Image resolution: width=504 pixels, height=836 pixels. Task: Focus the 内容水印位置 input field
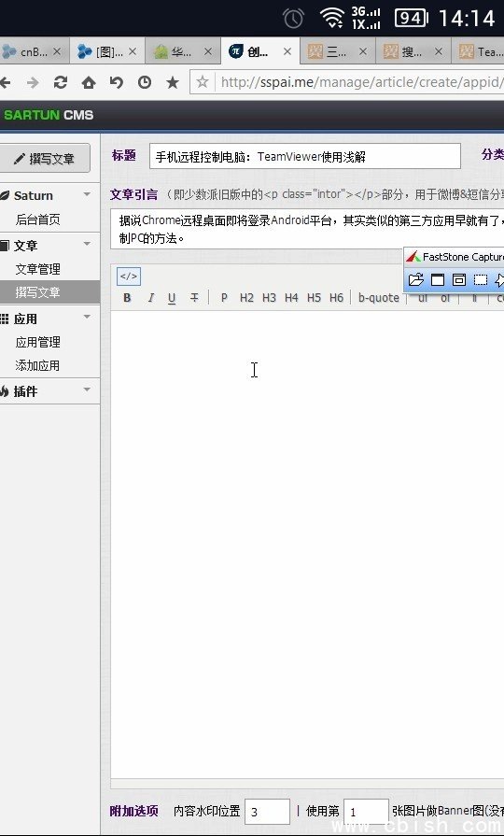click(268, 812)
